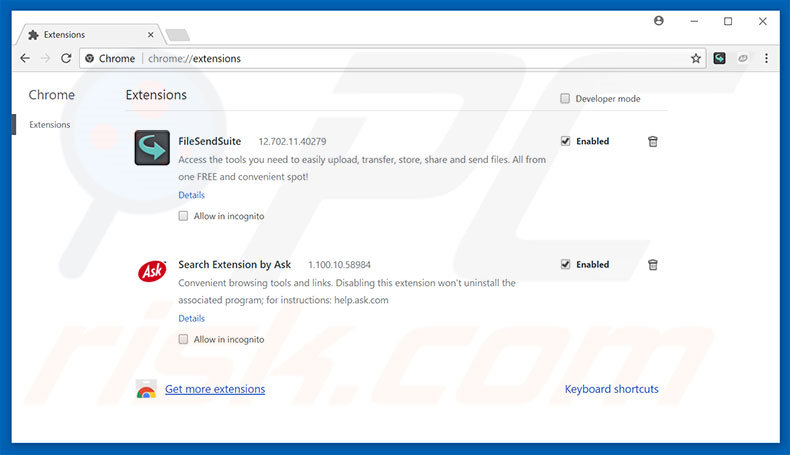Image resolution: width=790 pixels, height=455 pixels.
Task: Select the Extensions browser tab
Action: tap(91, 35)
